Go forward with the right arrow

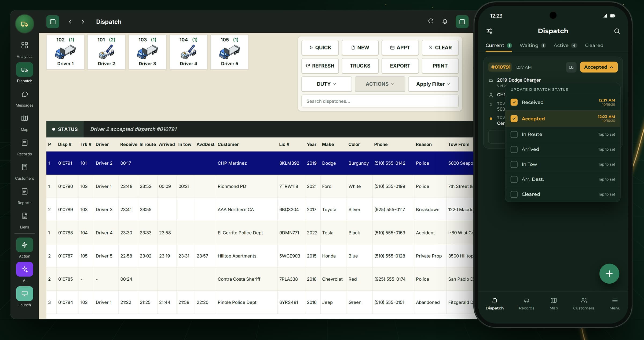tap(83, 22)
